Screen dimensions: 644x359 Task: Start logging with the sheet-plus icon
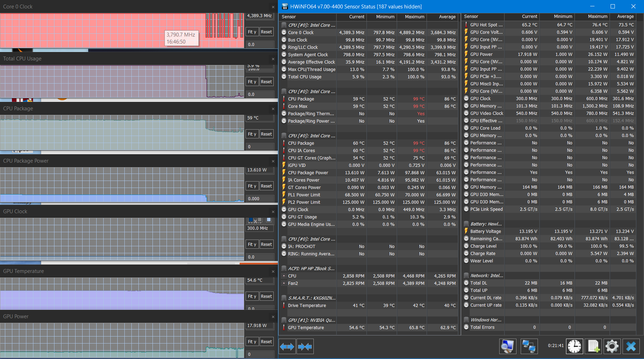[x=593, y=346]
